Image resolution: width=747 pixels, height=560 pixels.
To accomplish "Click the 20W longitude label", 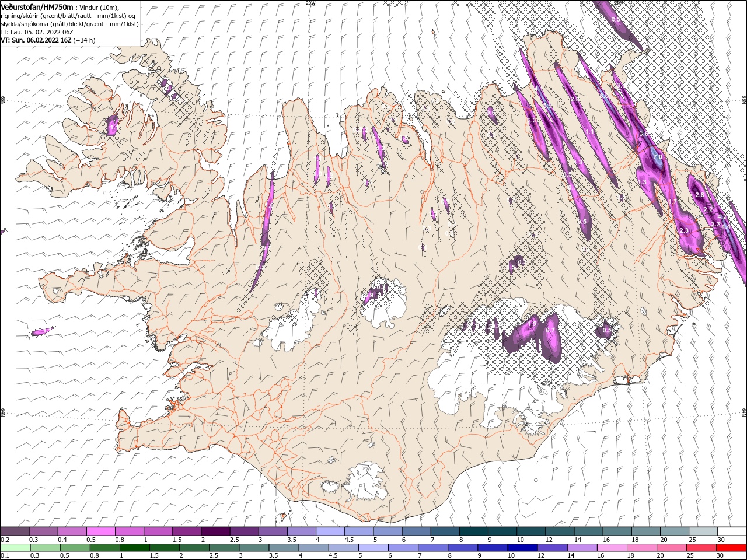I will (x=310, y=3).
